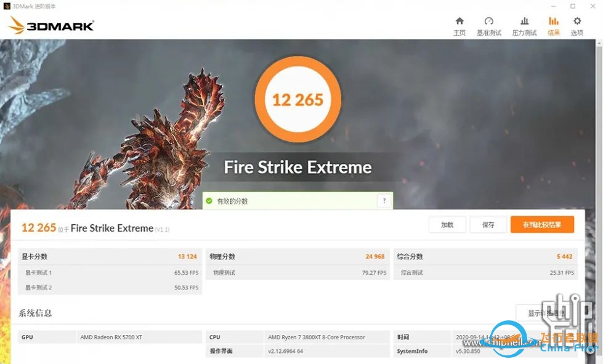Click the valid score (有效的分数) banner
The width and height of the screenshot is (603, 364).
(297, 201)
